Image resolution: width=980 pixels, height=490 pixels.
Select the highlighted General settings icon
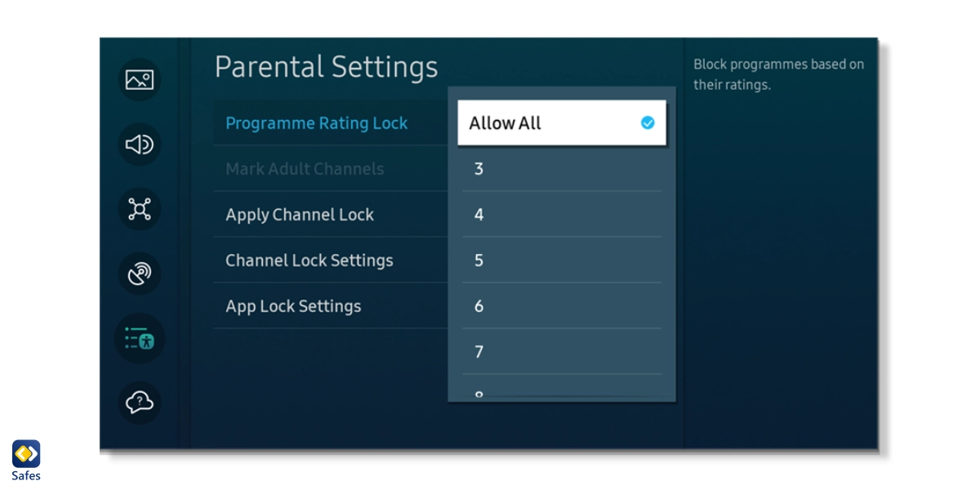coord(139,338)
